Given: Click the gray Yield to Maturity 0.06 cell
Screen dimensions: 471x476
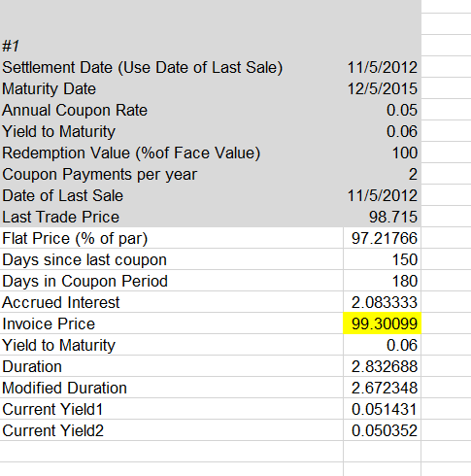Looking at the screenshot, I should click(x=382, y=131).
